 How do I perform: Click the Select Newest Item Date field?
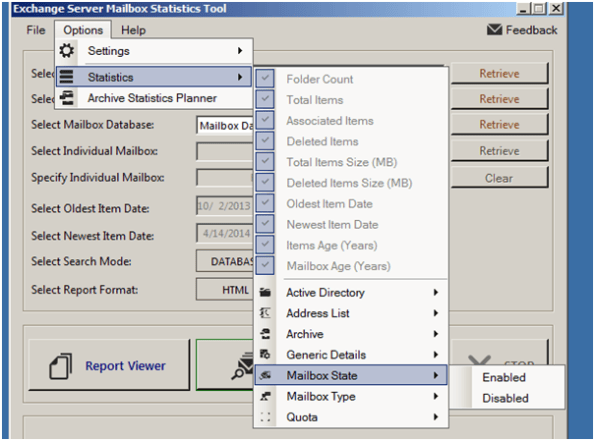coord(225,233)
